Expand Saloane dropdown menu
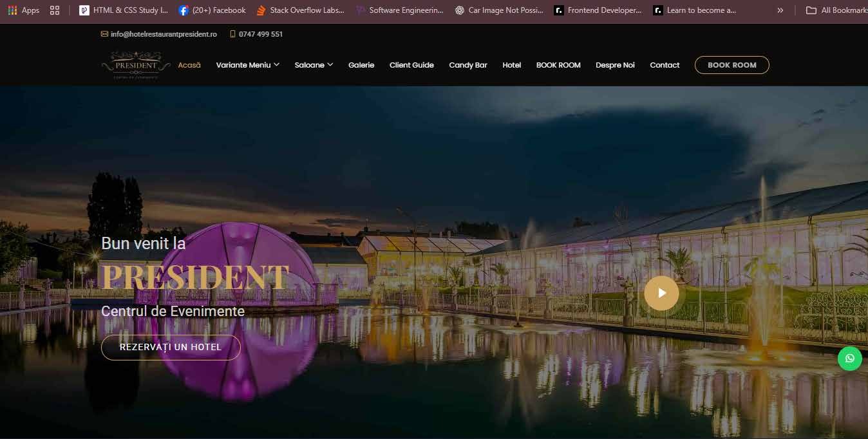Screen dimensions: 868x439 pyautogui.click(x=314, y=65)
